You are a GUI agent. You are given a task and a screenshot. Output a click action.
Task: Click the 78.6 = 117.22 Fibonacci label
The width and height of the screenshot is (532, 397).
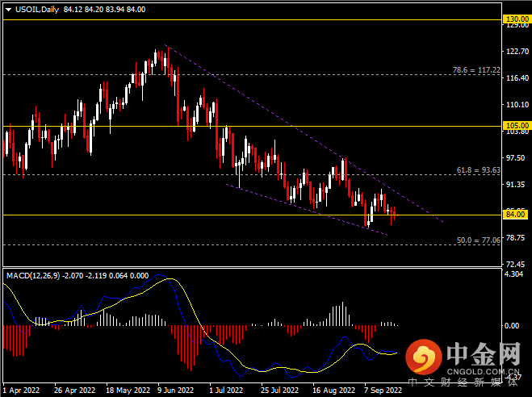point(476,70)
